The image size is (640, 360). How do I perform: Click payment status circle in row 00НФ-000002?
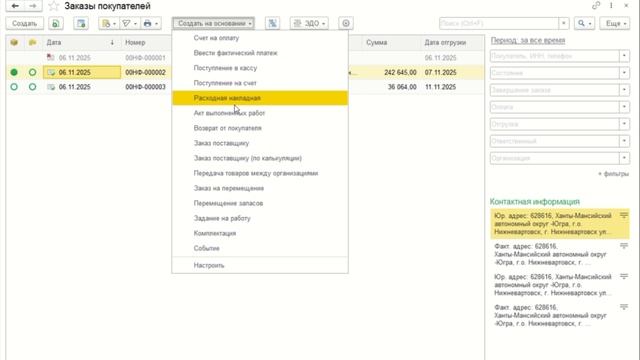point(32,72)
